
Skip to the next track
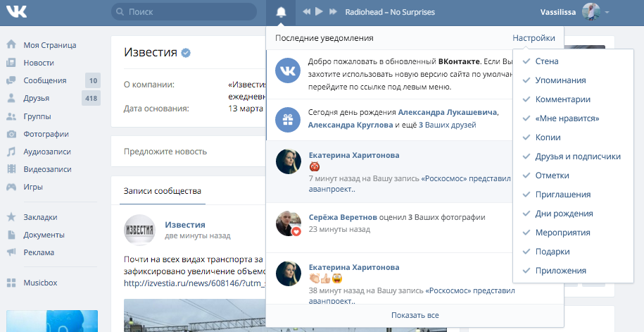(x=332, y=12)
